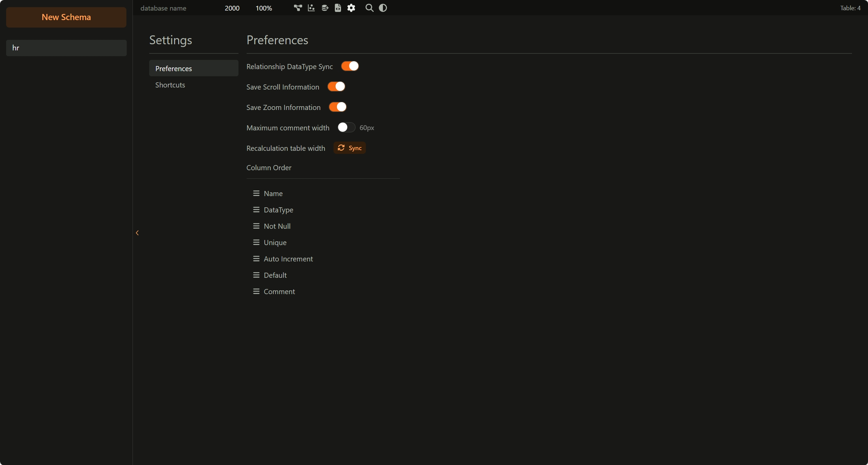This screenshot has height=465, width=868.
Task: Click the settings gear icon
Action: pos(351,8)
